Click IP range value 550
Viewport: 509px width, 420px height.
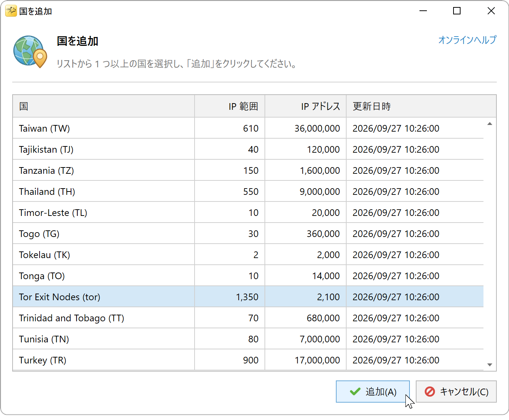point(251,192)
